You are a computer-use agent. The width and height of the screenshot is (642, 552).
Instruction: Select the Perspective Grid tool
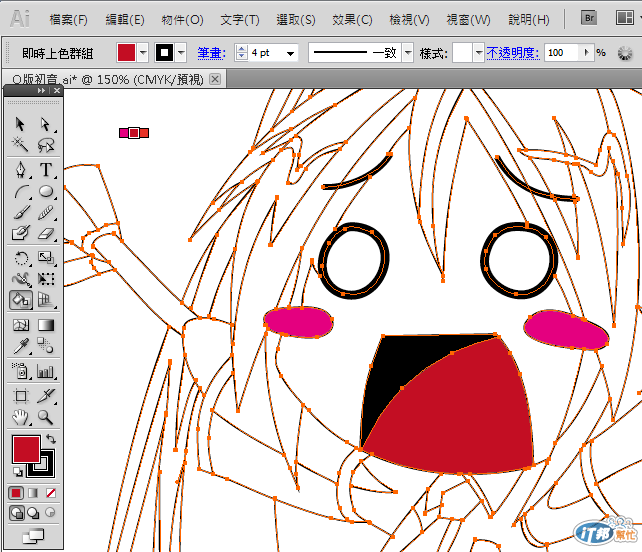click(45, 300)
